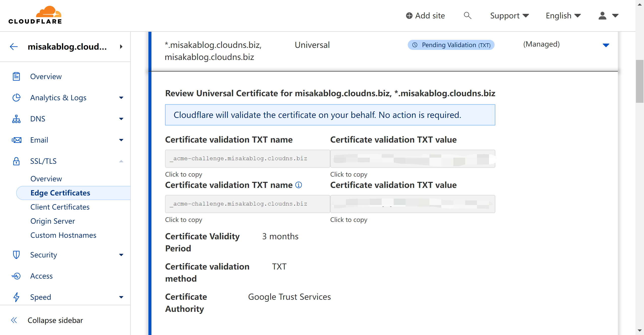Expand the Speed submenu arrow
Image resolution: width=644 pixels, height=335 pixels.
[x=121, y=297]
